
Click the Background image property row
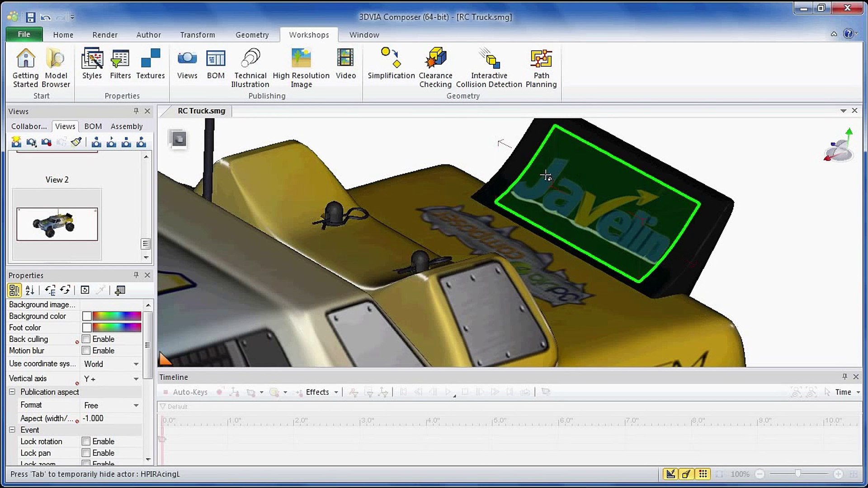[x=75, y=305]
